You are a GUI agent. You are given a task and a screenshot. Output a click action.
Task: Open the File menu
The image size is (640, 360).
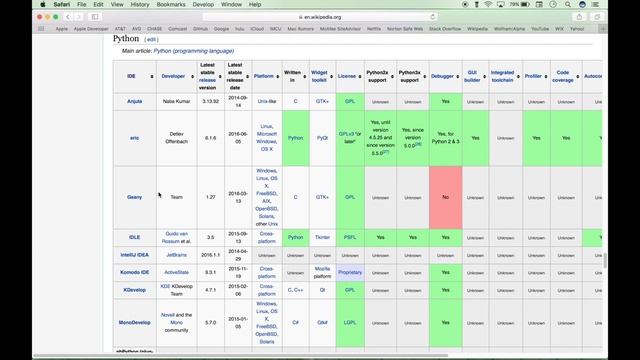pos(82,4)
